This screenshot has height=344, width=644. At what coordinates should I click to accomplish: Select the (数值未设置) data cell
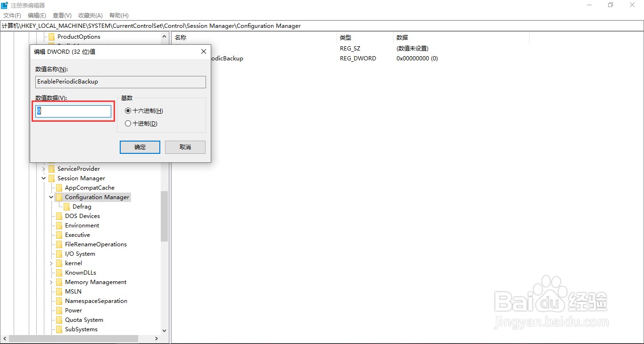point(413,49)
